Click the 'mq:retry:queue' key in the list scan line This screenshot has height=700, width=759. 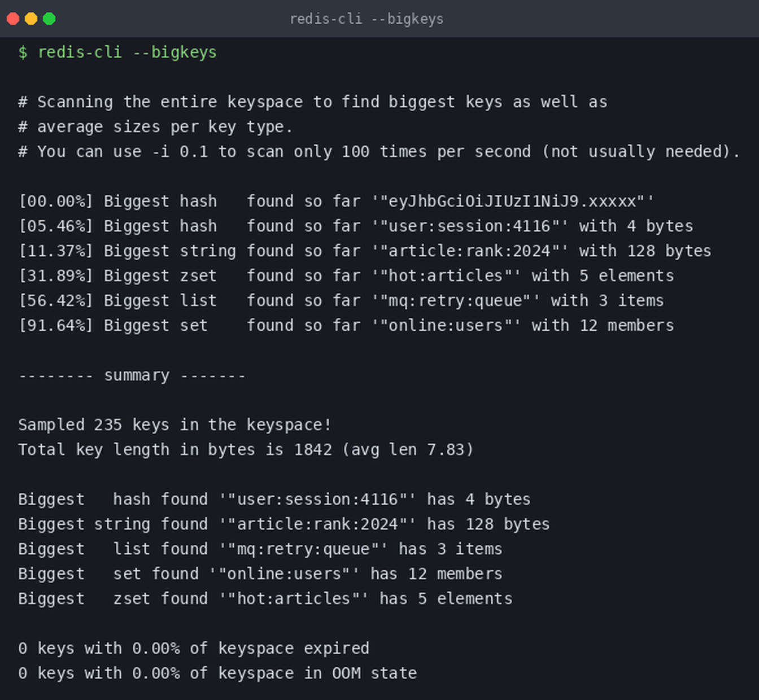(456, 301)
